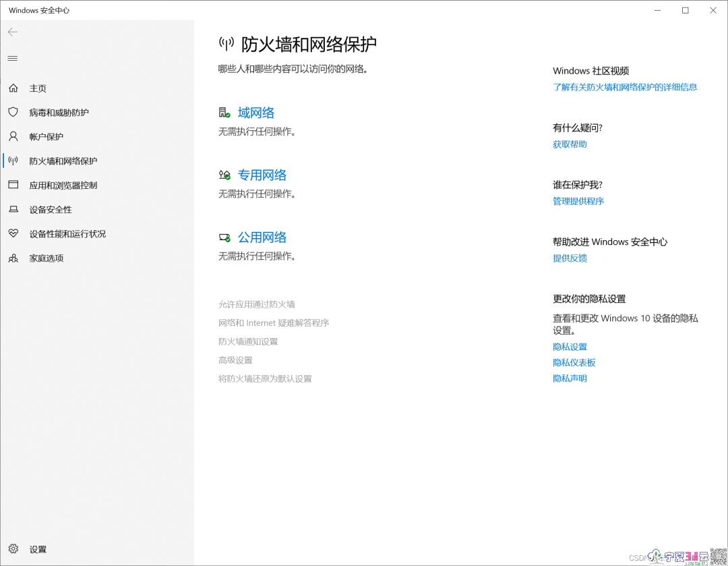Click the 防火墙和网络保护 page heading
Image resolution: width=728 pixels, height=566 pixels.
pos(309,45)
